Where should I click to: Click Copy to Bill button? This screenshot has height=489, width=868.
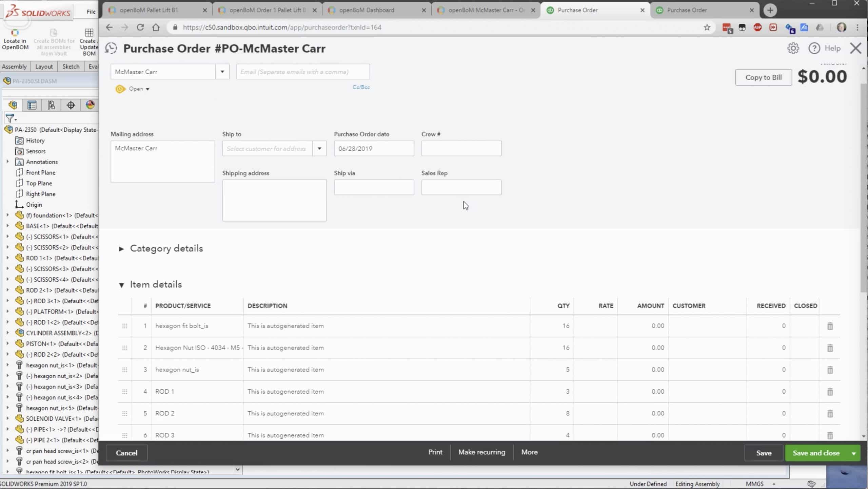763,77
